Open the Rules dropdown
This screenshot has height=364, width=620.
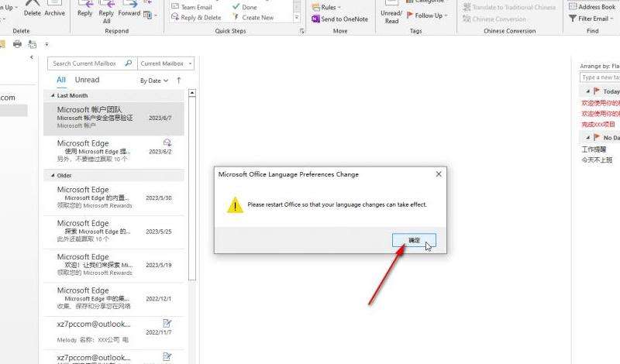tap(326, 7)
